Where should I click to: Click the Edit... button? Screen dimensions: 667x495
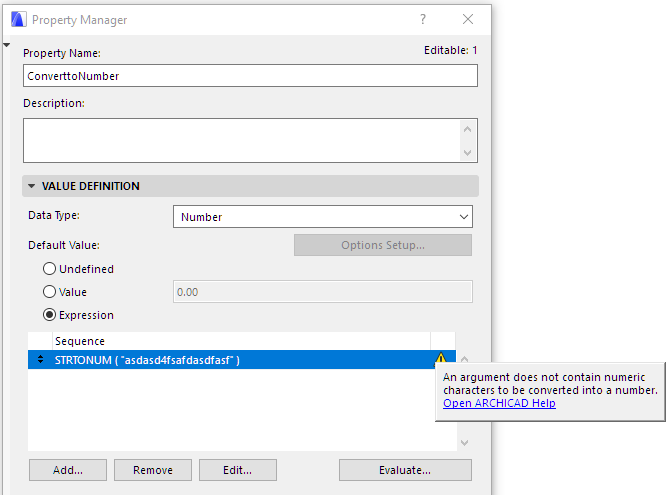[x=238, y=470]
